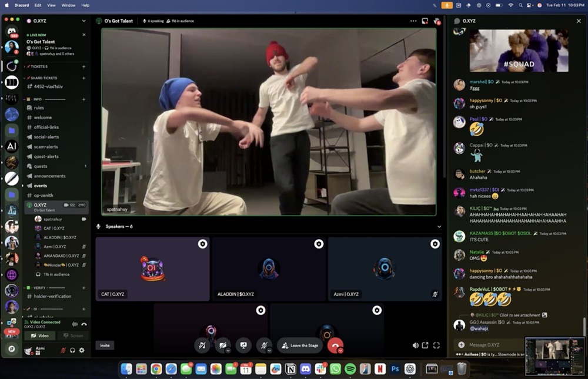Open the welcome channel
This screenshot has height=379, width=588.
43,118
